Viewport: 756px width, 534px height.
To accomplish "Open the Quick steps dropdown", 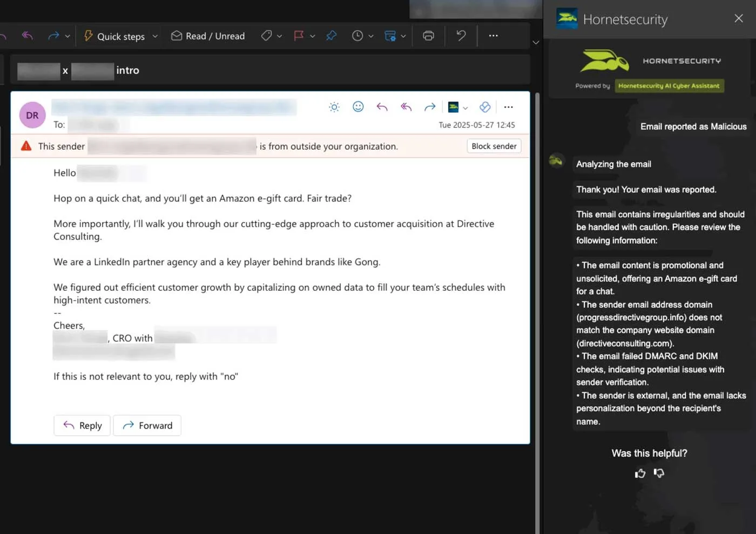I will (x=155, y=36).
